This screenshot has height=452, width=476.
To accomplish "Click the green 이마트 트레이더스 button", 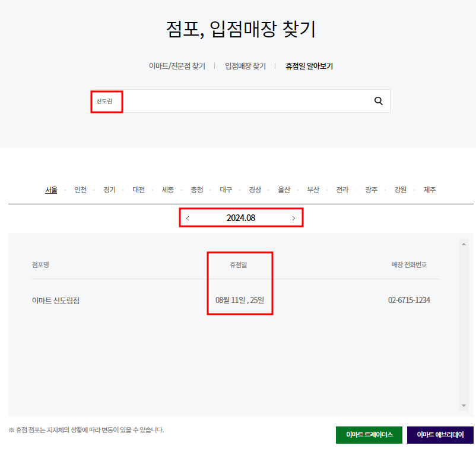I will pyautogui.click(x=369, y=435).
